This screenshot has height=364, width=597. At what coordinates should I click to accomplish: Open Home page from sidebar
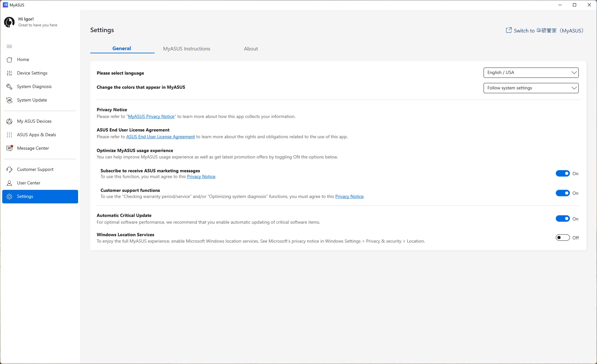click(40, 60)
